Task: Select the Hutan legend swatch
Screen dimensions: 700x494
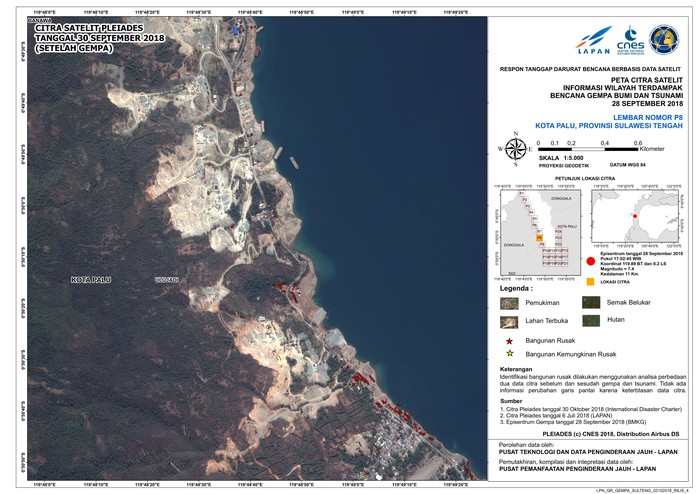Action: pyautogui.click(x=591, y=321)
